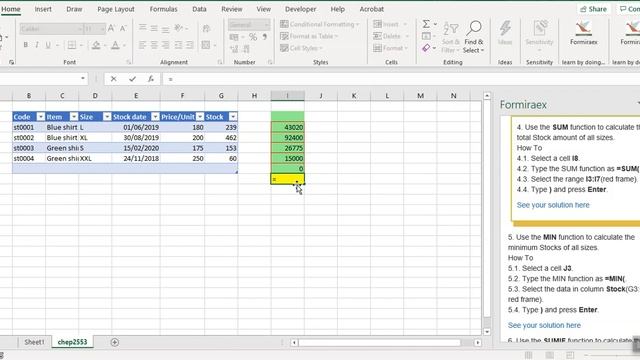The width and height of the screenshot is (640, 360).
Task: Select the chep2553 worksheet tab
Action: click(x=72, y=342)
